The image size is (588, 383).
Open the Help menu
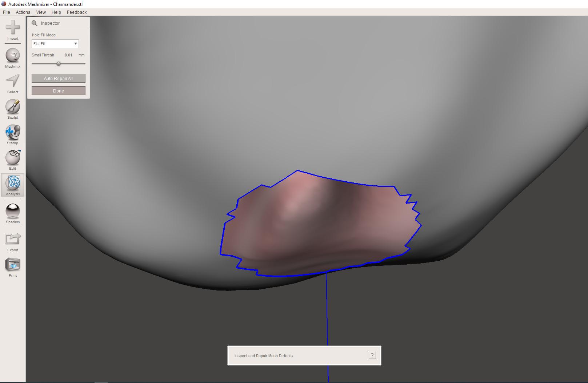pos(56,12)
